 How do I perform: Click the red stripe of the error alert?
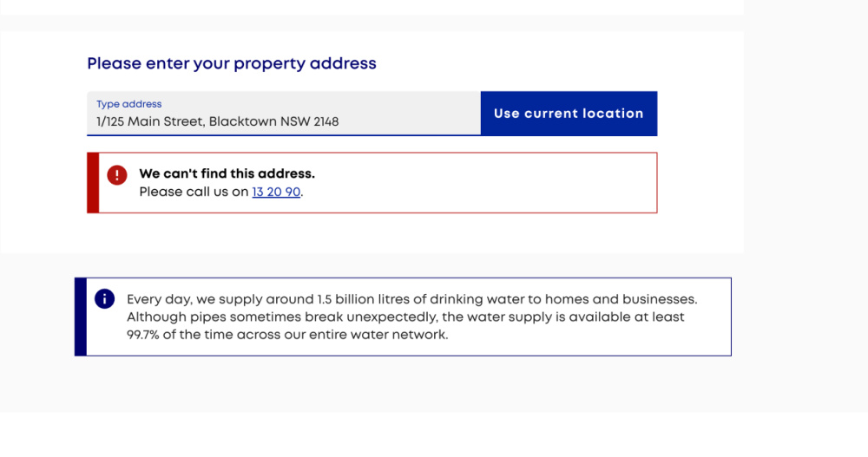93,183
